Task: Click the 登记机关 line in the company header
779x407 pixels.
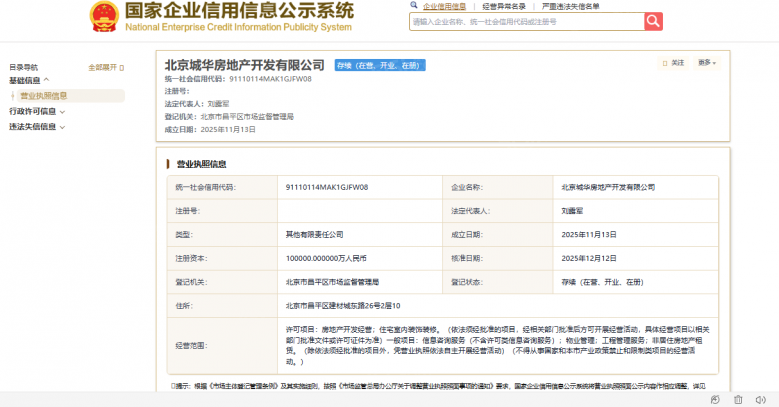Action: click(x=229, y=117)
